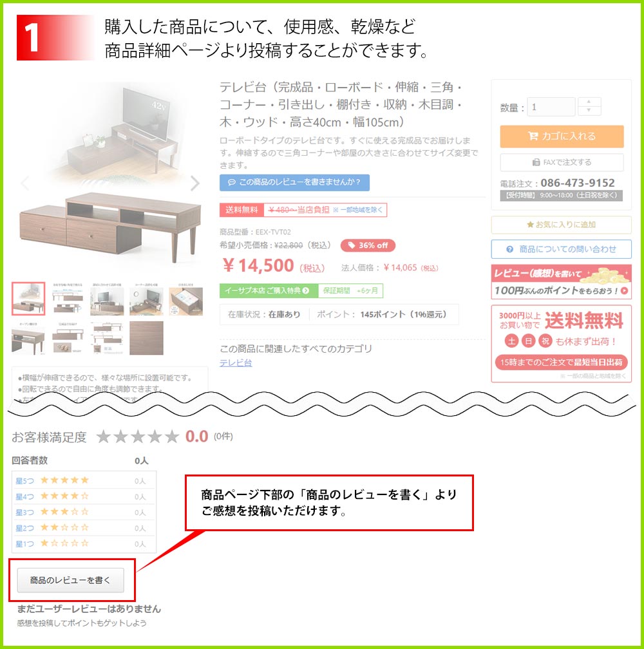Select the wood texture swatch thumbnail
The image size is (644, 649).
146,338
